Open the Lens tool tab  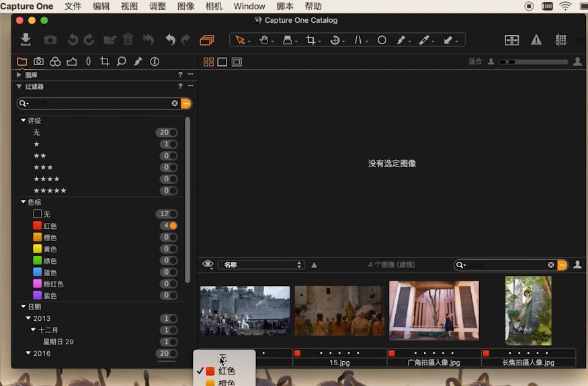tap(88, 62)
